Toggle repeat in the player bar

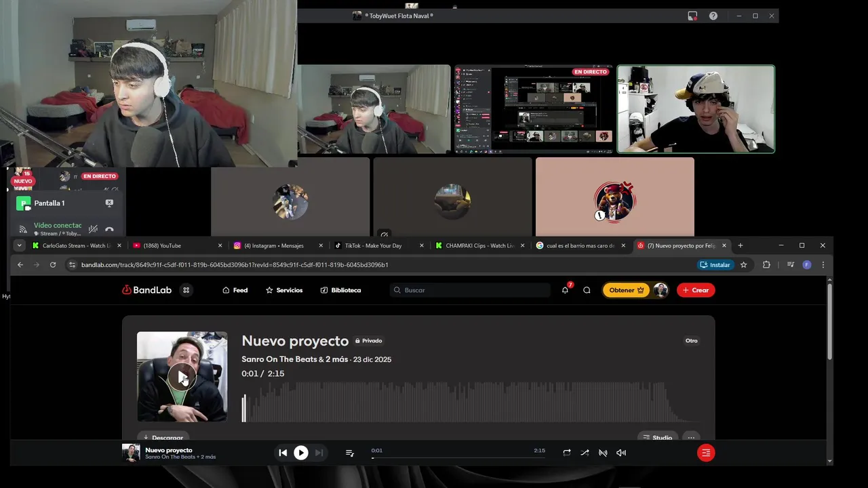[566, 453]
